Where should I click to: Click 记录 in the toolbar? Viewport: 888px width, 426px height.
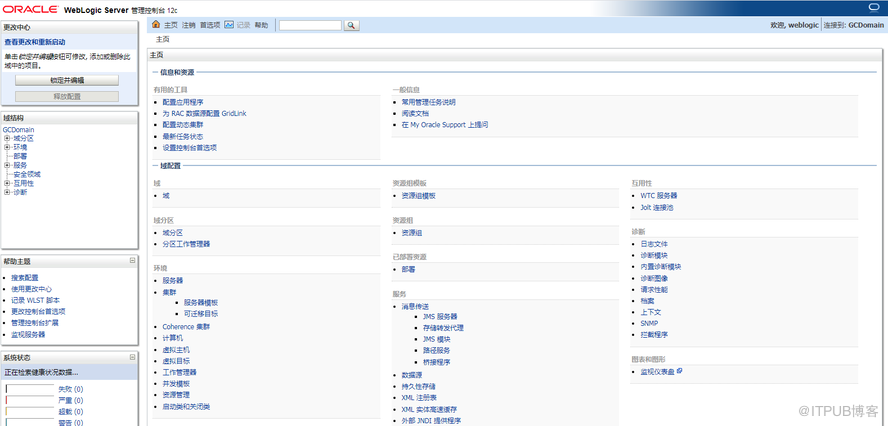(x=243, y=25)
